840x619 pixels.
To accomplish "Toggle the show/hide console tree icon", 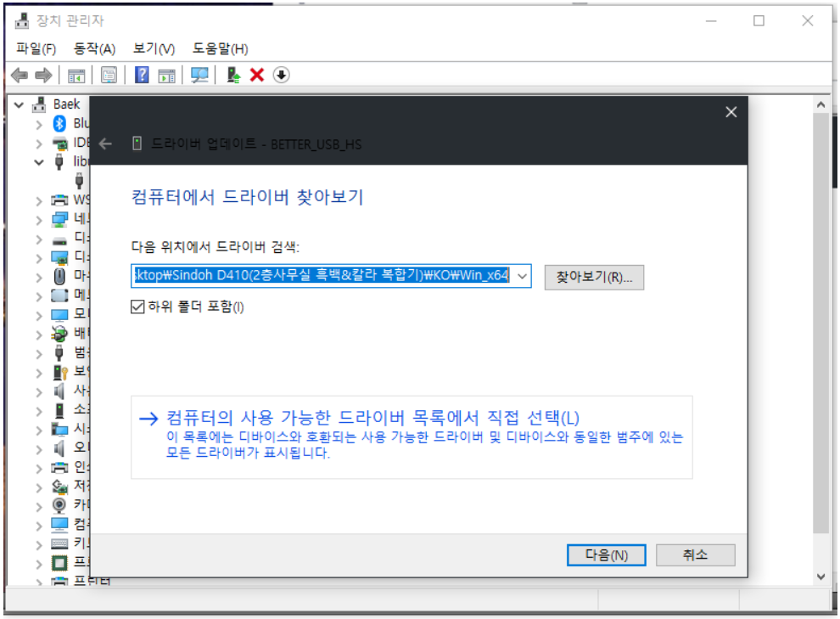I will coord(76,75).
